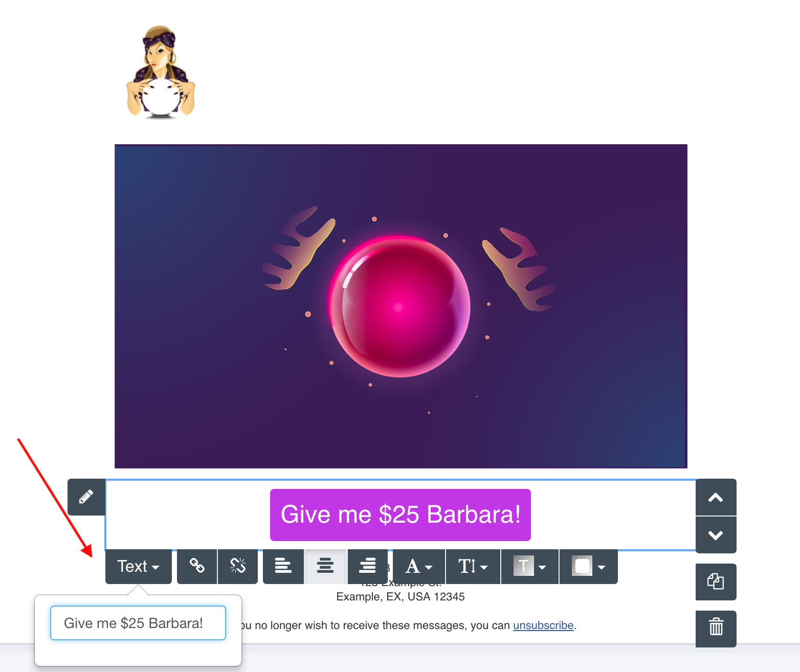Follow the unsubscribe link

543,625
